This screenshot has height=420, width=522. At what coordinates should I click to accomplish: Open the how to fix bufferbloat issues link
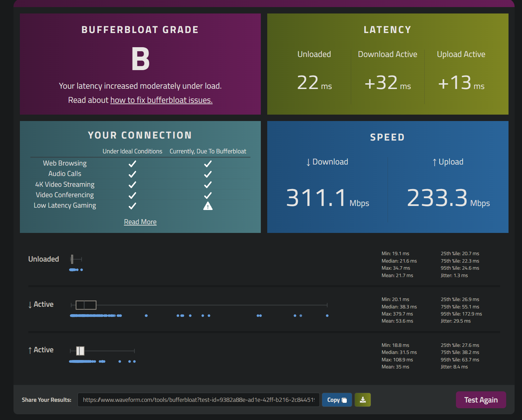[161, 100]
